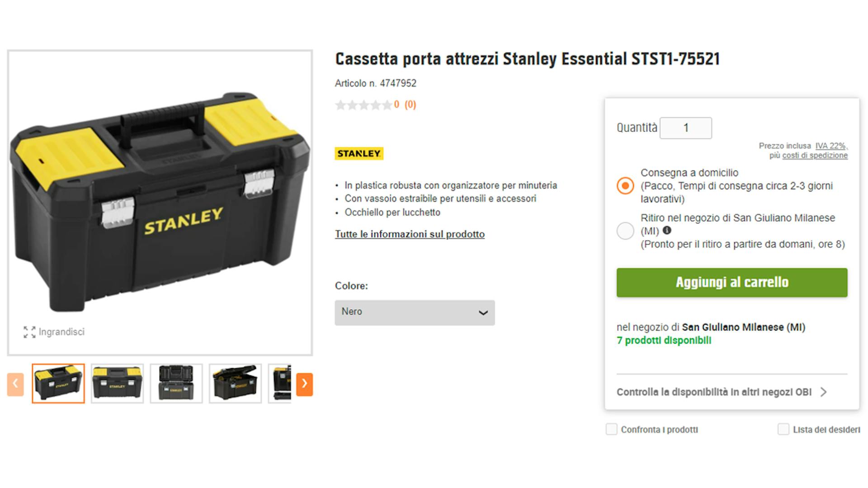Select the second toolbox thumbnail, front view
Viewport: 868px width, 488px height.
click(x=117, y=384)
